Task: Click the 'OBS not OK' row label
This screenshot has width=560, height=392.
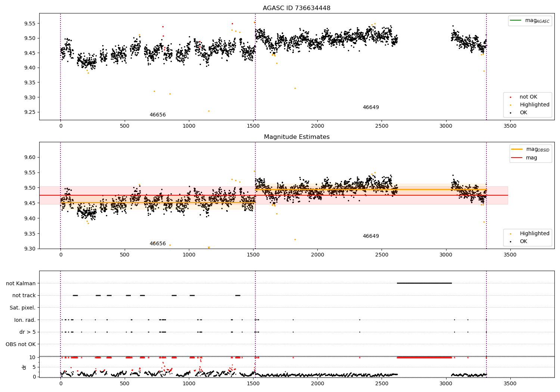Action: 21,344
